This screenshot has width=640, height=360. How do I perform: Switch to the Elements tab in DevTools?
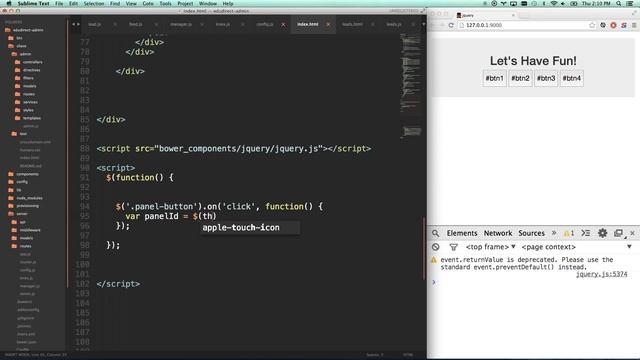[462, 233]
